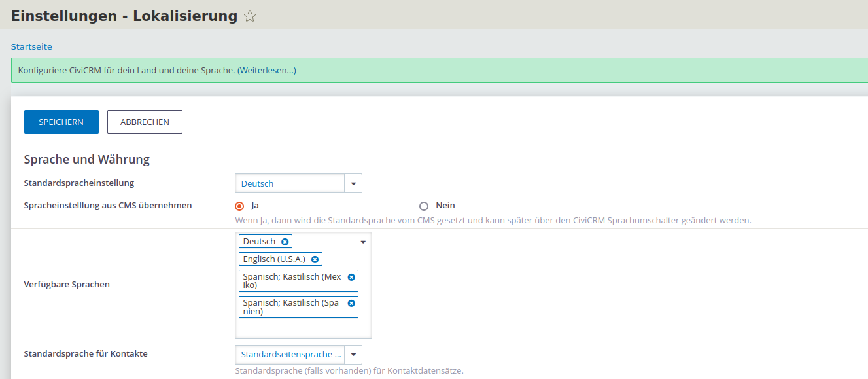Viewport: 868px width, 379px height.
Task: Open the Standardsprache für Kontakte dropdown
Action: [353, 354]
